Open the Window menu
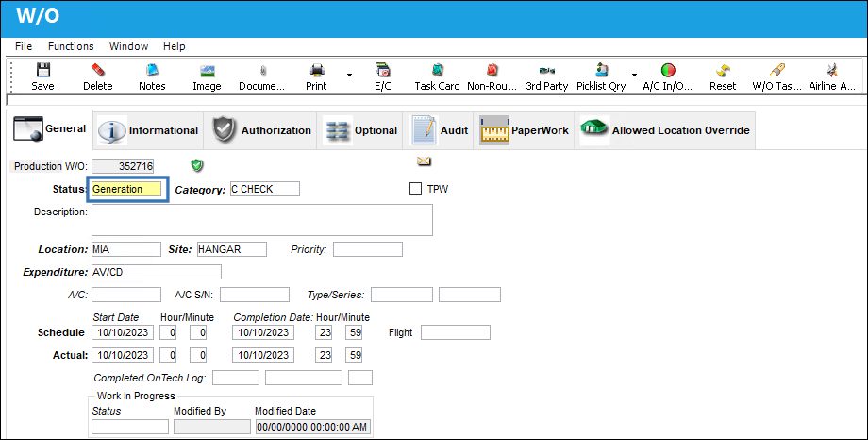The width and height of the screenshot is (868, 440). tap(128, 46)
